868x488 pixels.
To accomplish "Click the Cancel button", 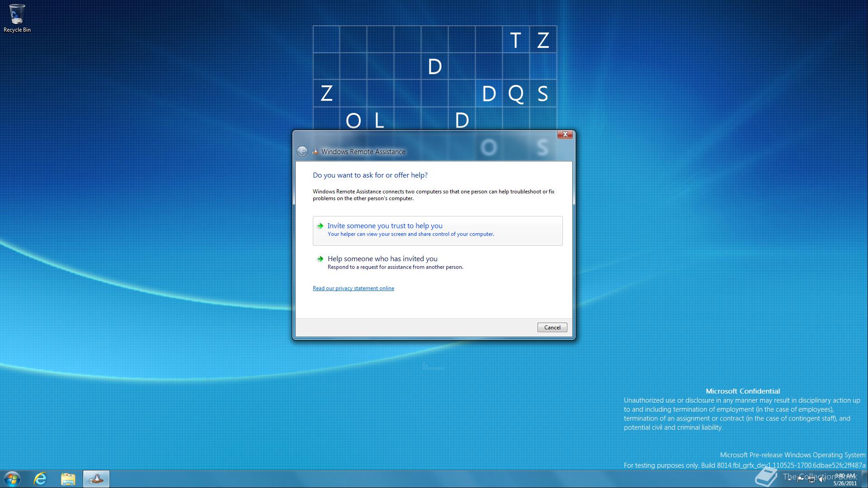I will click(552, 328).
